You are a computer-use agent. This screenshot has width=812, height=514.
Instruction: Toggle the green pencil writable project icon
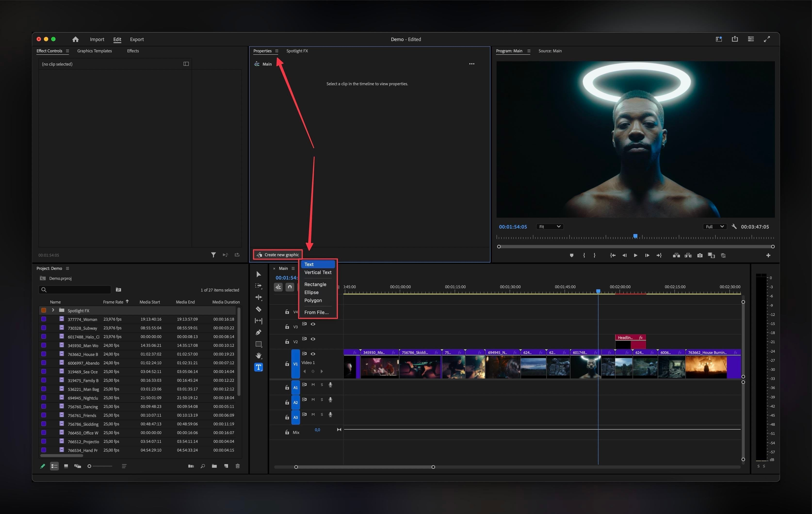point(42,466)
